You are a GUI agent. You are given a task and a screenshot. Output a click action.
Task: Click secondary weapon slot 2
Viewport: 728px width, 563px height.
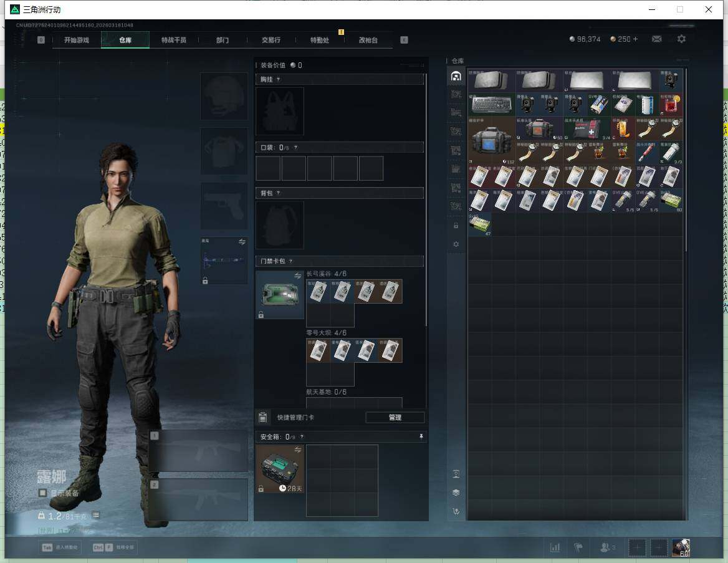pyautogui.click(x=199, y=500)
